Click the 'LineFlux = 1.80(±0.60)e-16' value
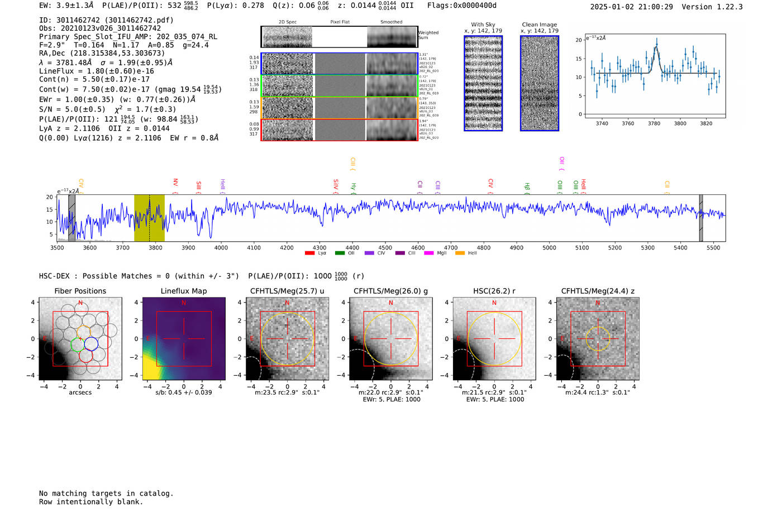Image resolution: width=782 pixels, height=532 pixels. [97, 71]
